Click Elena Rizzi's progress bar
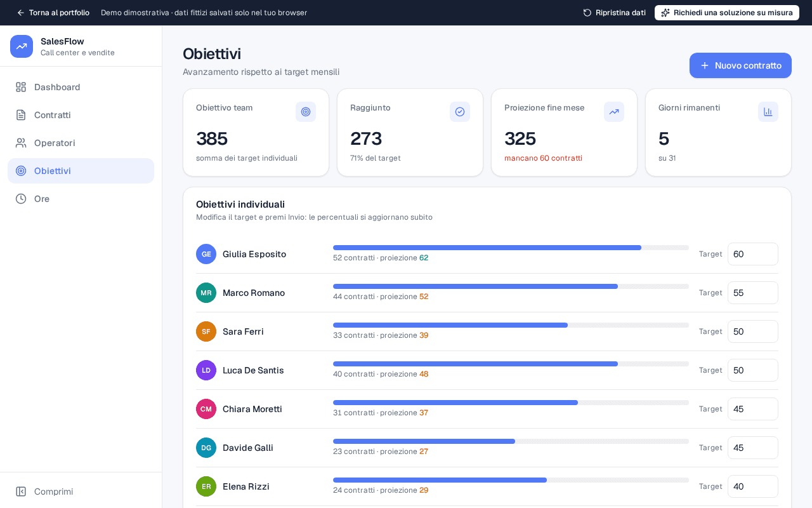 click(511, 480)
